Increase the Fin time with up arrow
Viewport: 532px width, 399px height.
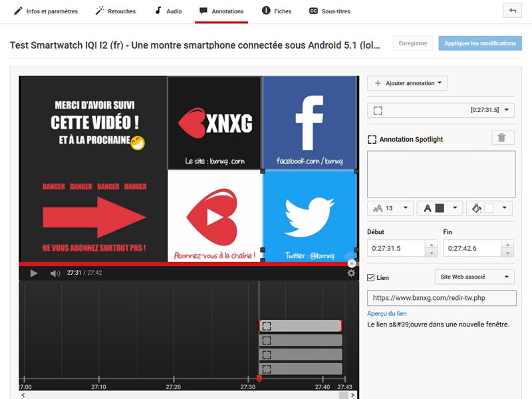point(507,245)
